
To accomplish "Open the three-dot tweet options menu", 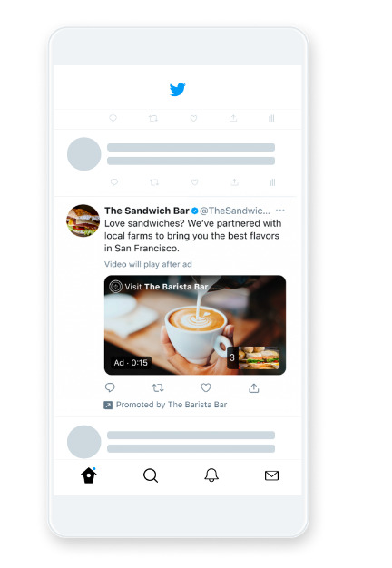I will 280,211.
